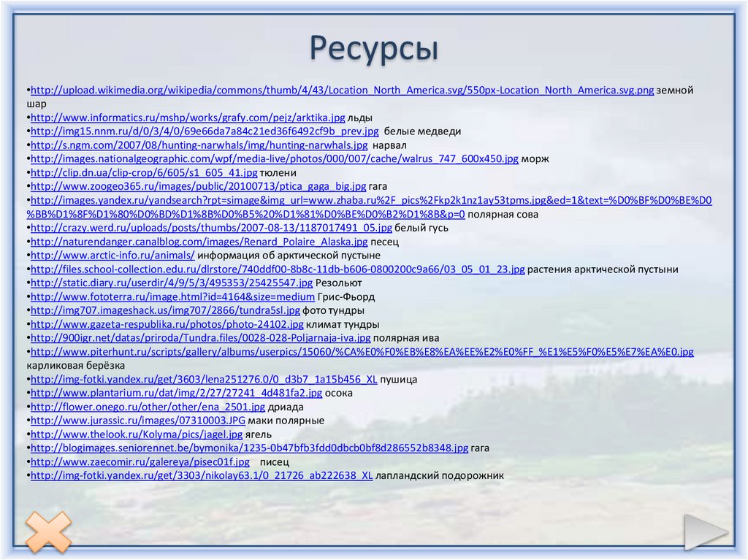Click the orange X close icon

coord(49,532)
